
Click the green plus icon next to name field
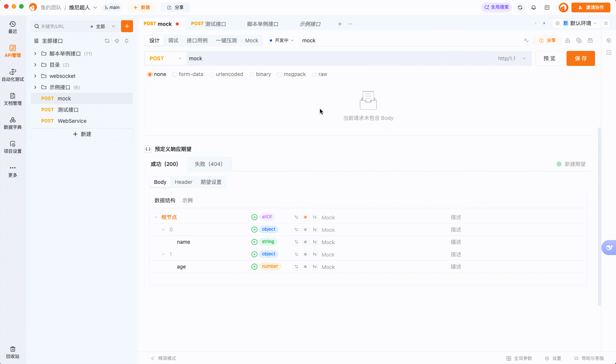pyautogui.click(x=254, y=242)
